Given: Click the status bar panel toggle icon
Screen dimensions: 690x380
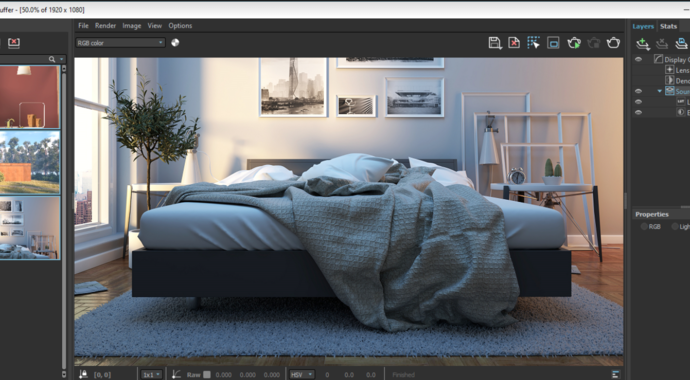Looking at the screenshot, I should [x=615, y=374].
